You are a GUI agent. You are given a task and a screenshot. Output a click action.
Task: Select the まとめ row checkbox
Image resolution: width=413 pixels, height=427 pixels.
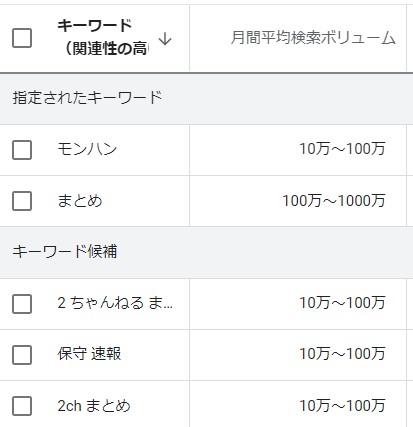pos(22,201)
